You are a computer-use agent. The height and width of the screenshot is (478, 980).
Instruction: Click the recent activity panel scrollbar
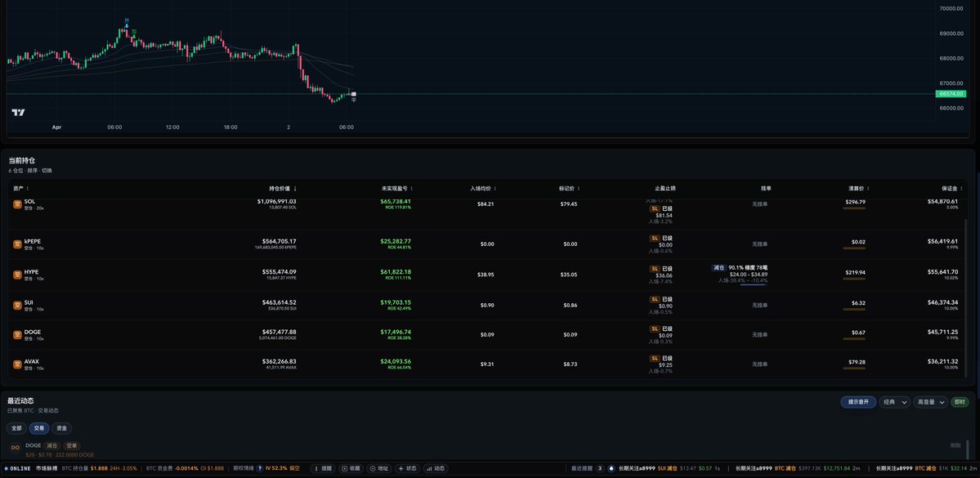point(968,449)
